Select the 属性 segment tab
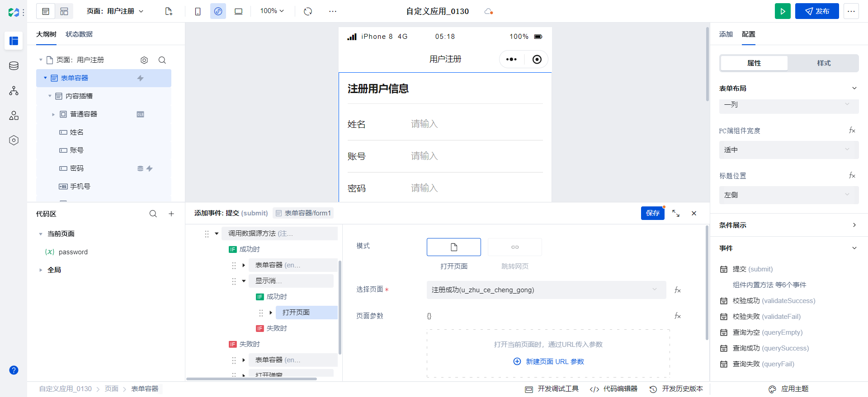The height and width of the screenshot is (397, 868). click(x=754, y=63)
